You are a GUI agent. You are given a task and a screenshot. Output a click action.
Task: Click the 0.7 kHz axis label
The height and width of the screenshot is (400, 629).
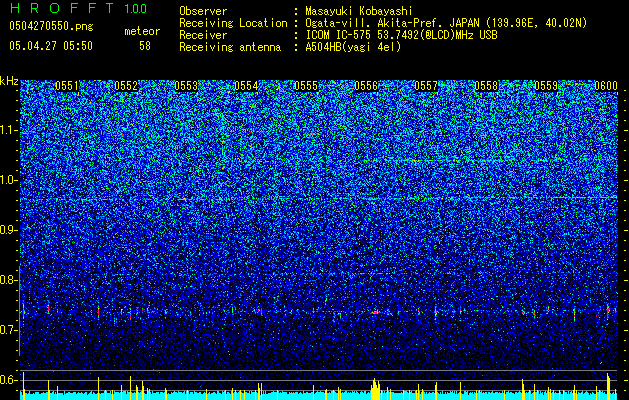point(9,330)
